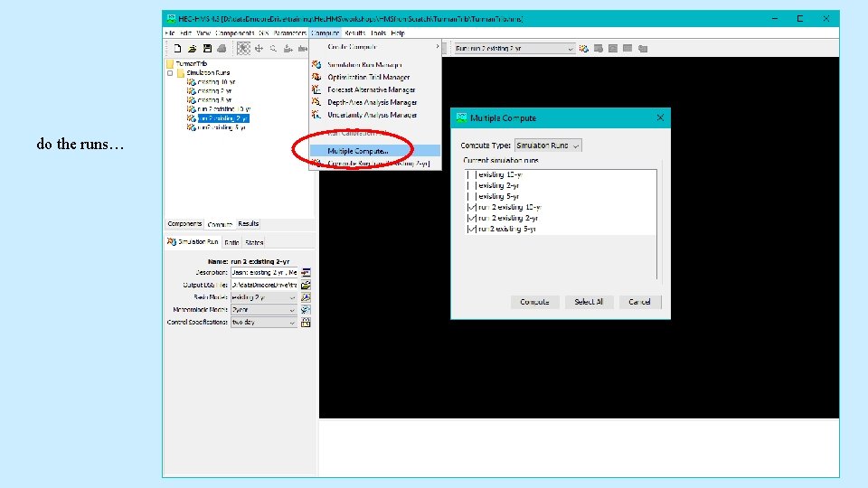Screen dimensions: 868x488
Task: Open Uncertainty Analysis Manager menu entry
Action: point(372,115)
